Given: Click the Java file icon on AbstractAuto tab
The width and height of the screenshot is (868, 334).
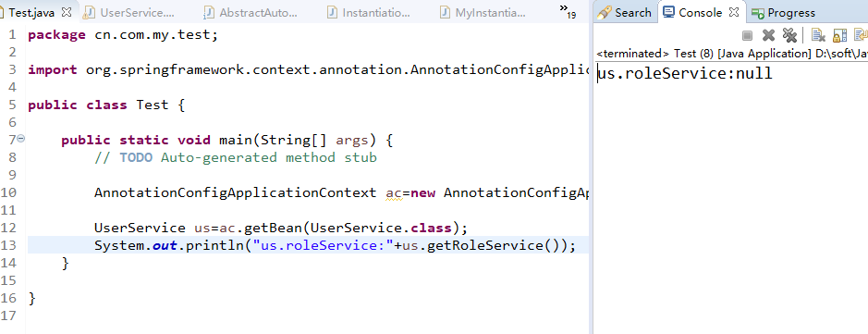Looking at the screenshot, I should coord(209,12).
